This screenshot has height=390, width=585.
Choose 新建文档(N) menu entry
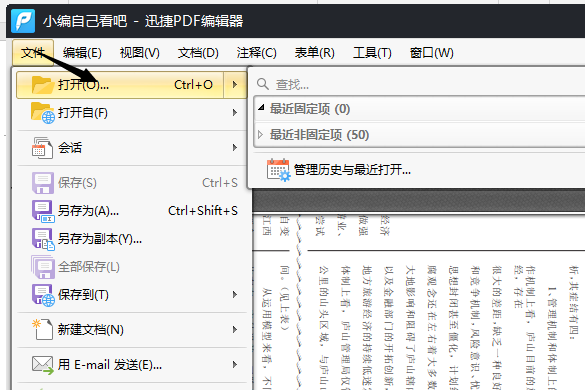point(131,330)
